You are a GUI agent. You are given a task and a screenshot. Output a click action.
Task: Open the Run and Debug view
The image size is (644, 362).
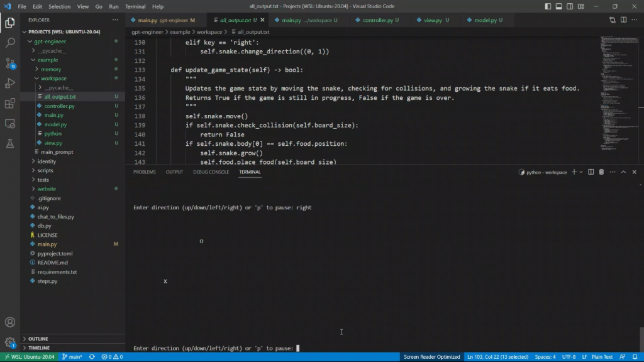(x=10, y=83)
